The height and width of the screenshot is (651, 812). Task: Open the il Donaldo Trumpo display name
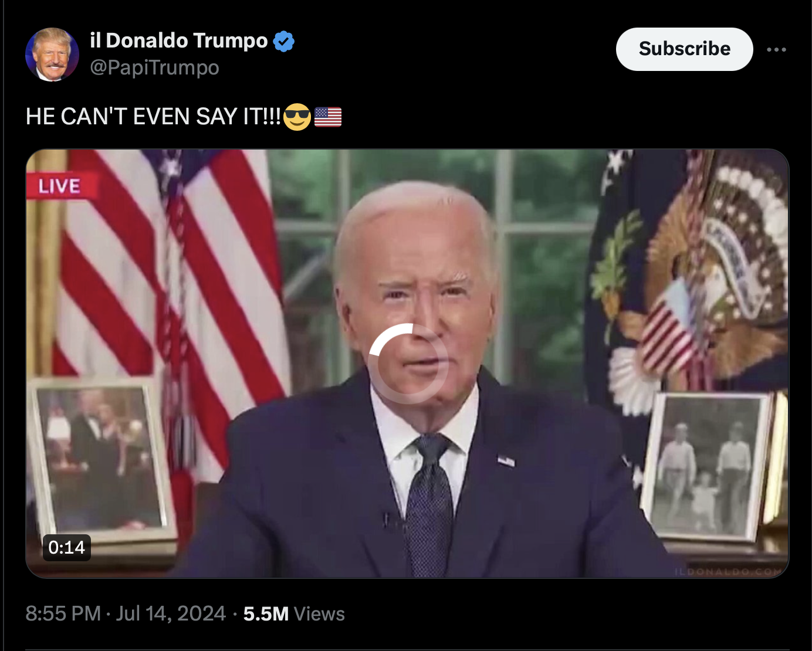[179, 40]
